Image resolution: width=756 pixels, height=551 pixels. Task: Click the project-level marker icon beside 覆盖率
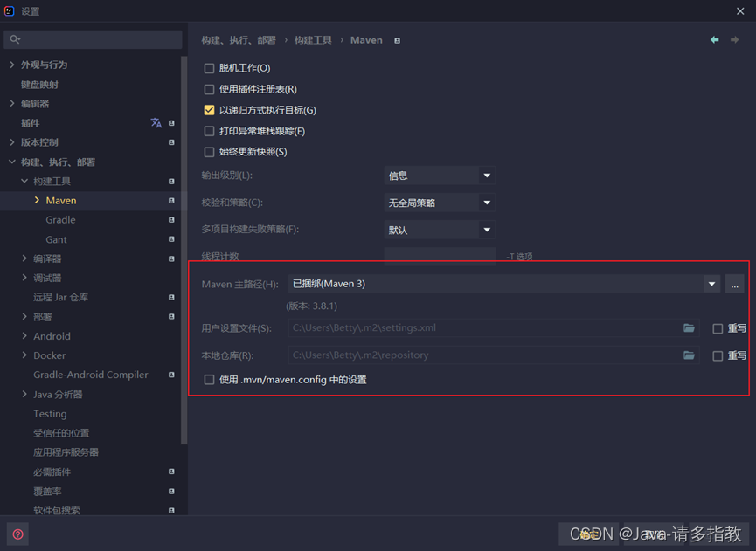171,492
